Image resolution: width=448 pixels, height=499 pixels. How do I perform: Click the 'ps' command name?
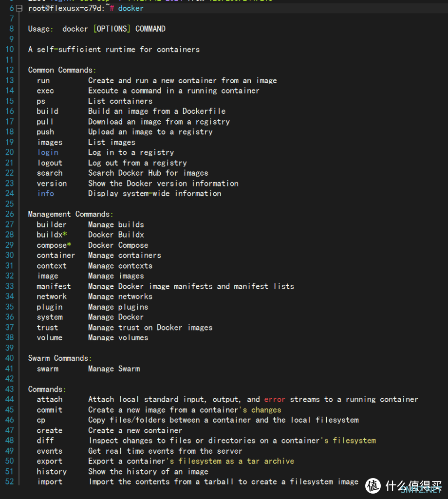(x=41, y=102)
